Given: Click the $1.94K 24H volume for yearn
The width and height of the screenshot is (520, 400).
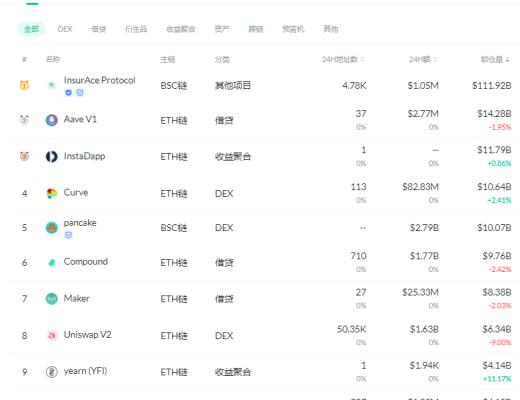Looking at the screenshot, I should (424, 366).
